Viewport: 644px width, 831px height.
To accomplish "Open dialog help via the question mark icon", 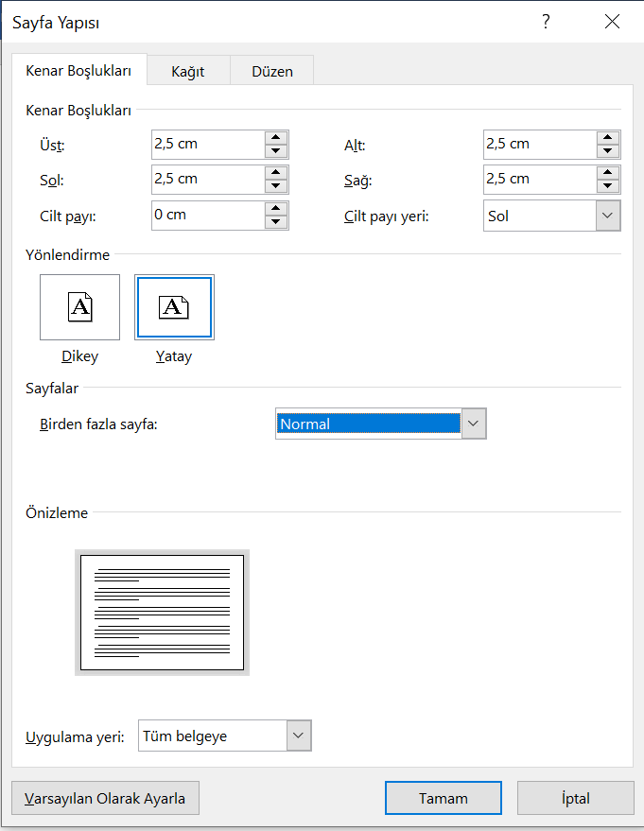I will (x=546, y=21).
